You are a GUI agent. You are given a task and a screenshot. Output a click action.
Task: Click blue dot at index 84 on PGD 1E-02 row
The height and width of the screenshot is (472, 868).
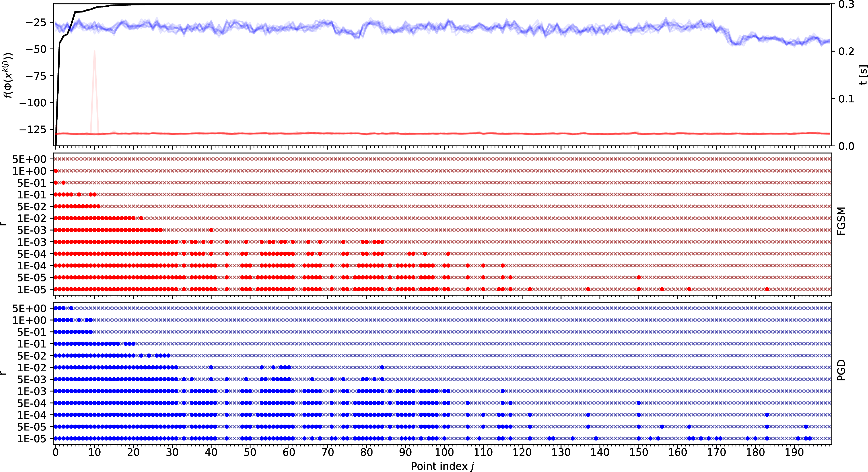tap(382, 367)
